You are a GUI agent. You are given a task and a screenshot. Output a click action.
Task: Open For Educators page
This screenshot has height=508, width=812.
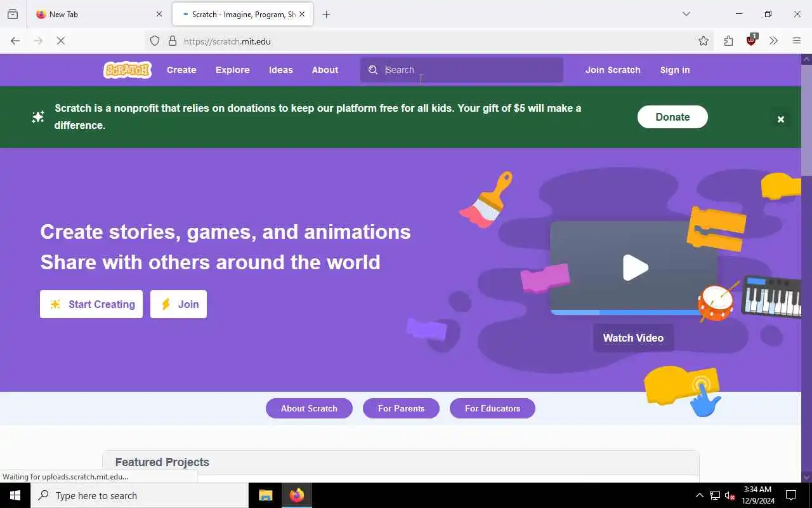492,408
